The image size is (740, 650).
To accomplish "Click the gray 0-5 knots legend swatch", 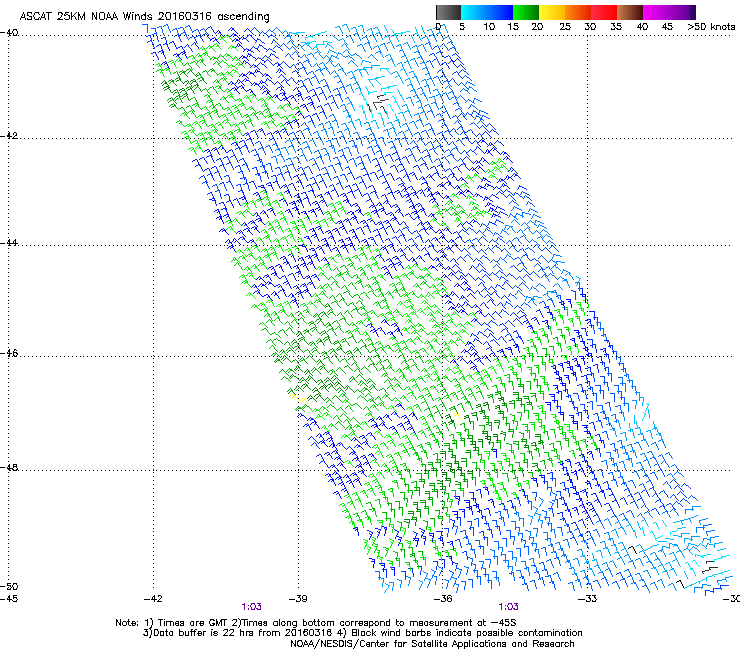I will [448, 12].
